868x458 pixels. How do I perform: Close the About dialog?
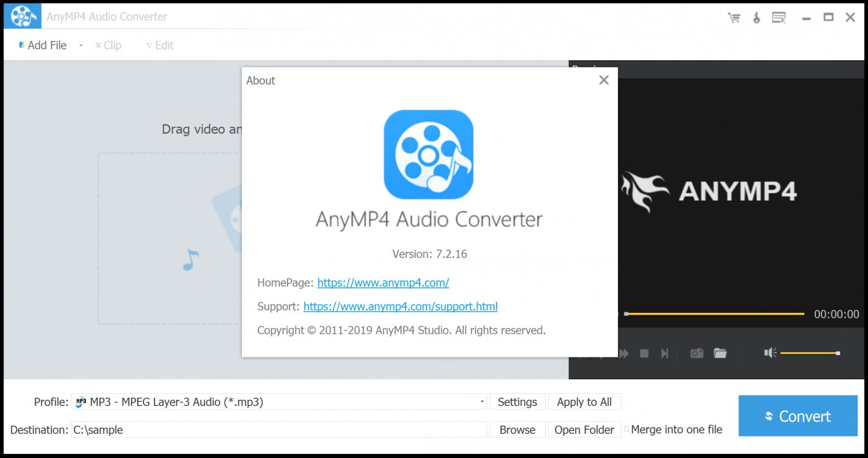604,80
